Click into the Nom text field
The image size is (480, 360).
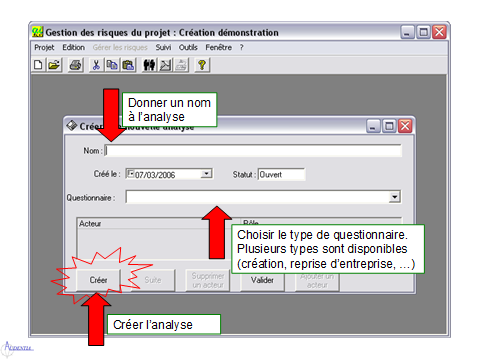point(253,151)
